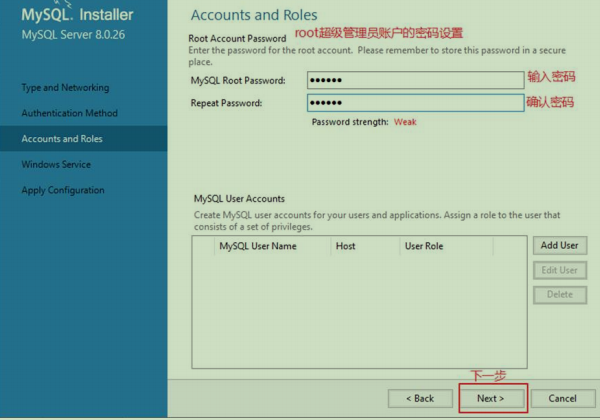The image size is (600, 420).
Task: Click the Edit User button
Action: (559, 270)
